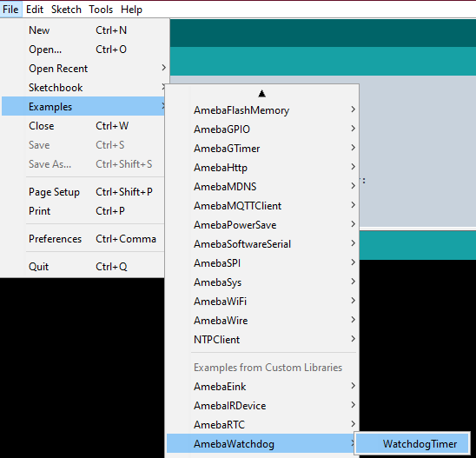Click the chevron beside AmebaRTC
Viewport: 476px width, 458px height.
click(353, 424)
